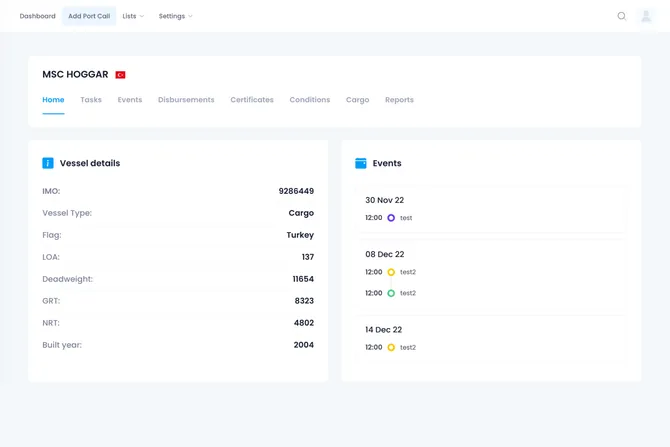
Task: Select the Certificates tab
Action: (252, 100)
